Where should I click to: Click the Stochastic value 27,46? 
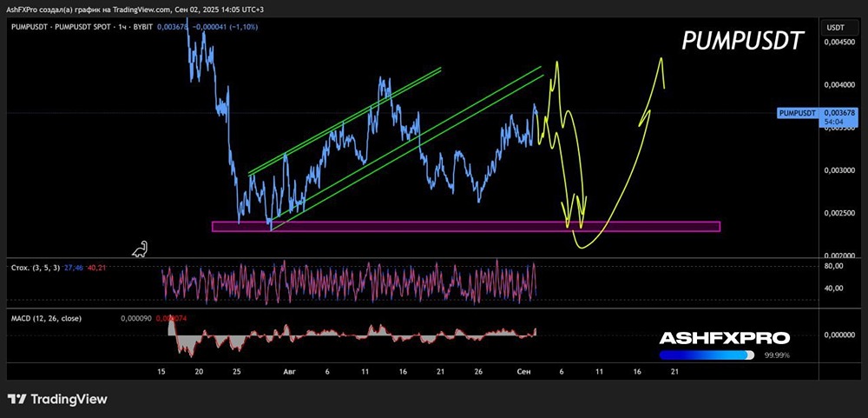74,268
